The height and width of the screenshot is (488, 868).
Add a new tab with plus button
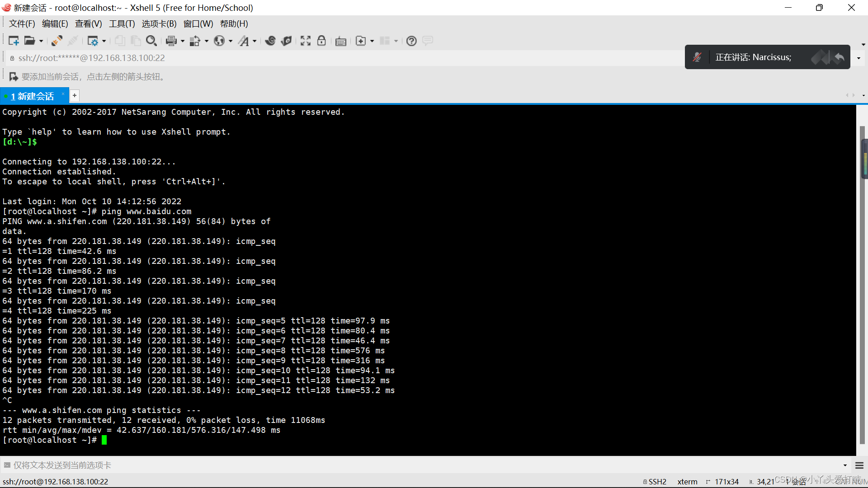75,96
